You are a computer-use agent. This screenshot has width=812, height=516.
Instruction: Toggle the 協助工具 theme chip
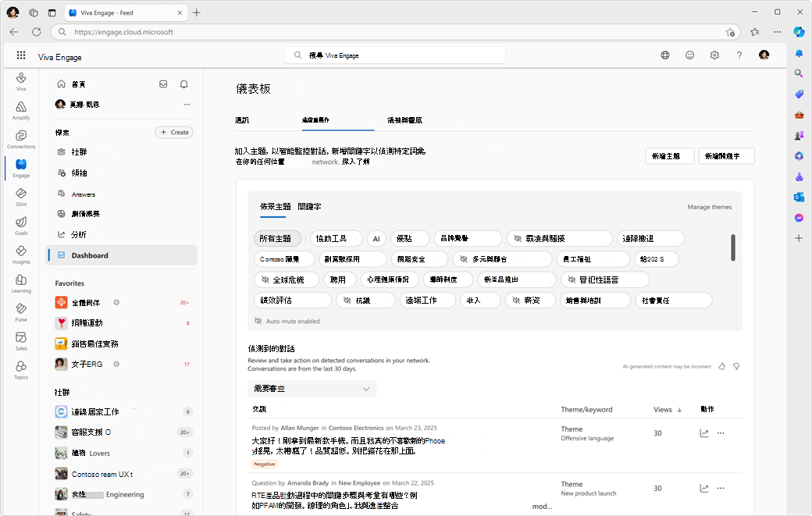tap(336, 239)
